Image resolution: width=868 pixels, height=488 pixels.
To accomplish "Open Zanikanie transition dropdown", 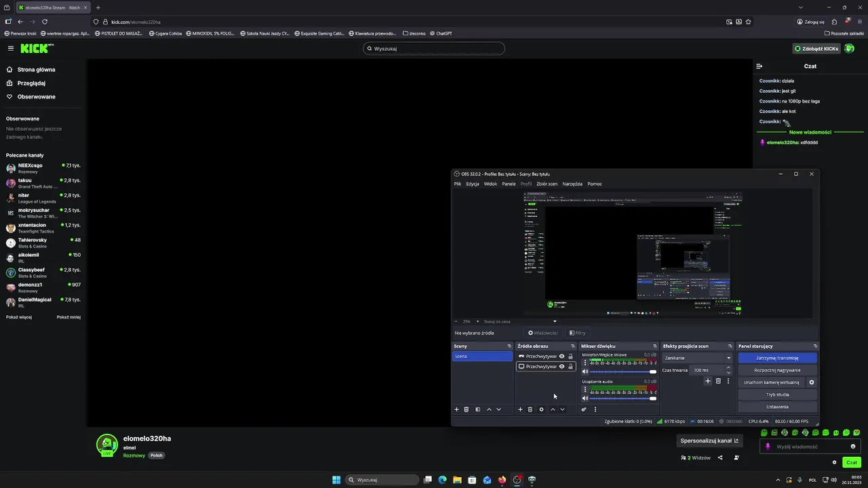I will pos(697,358).
